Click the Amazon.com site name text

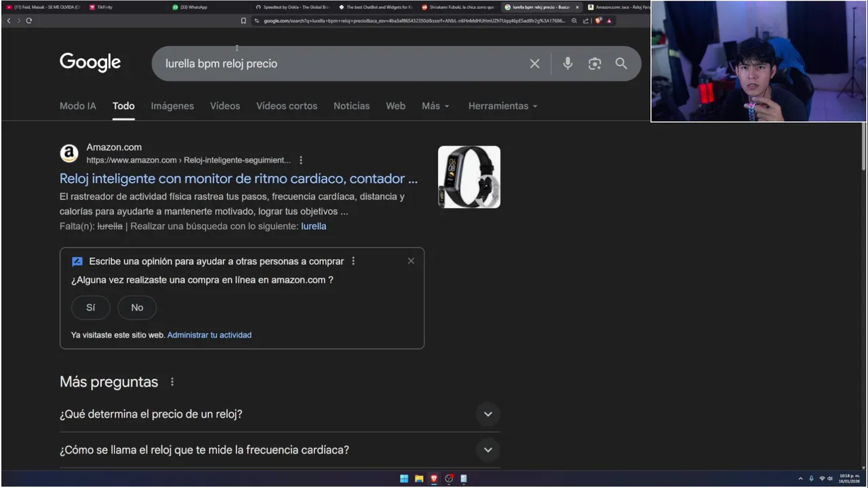(114, 147)
